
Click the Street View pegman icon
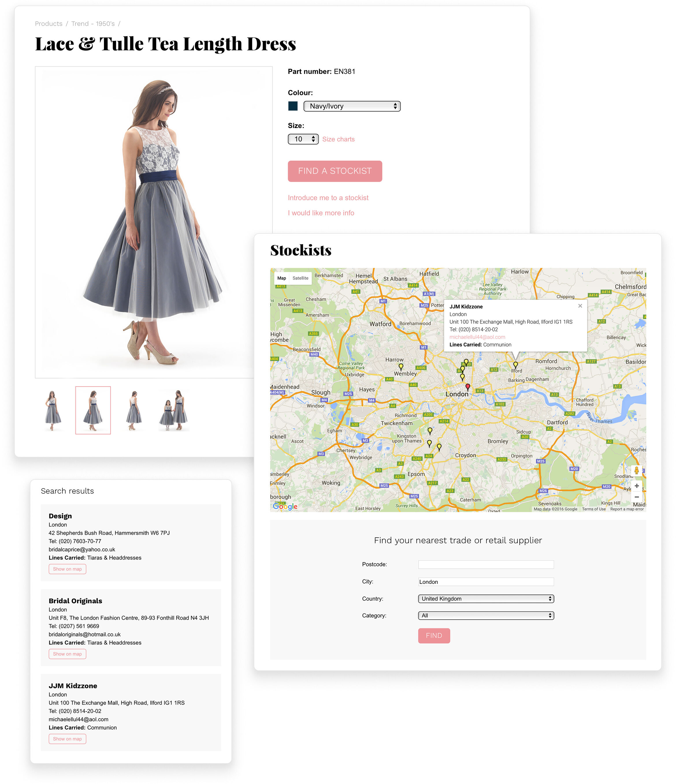click(x=636, y=470)
